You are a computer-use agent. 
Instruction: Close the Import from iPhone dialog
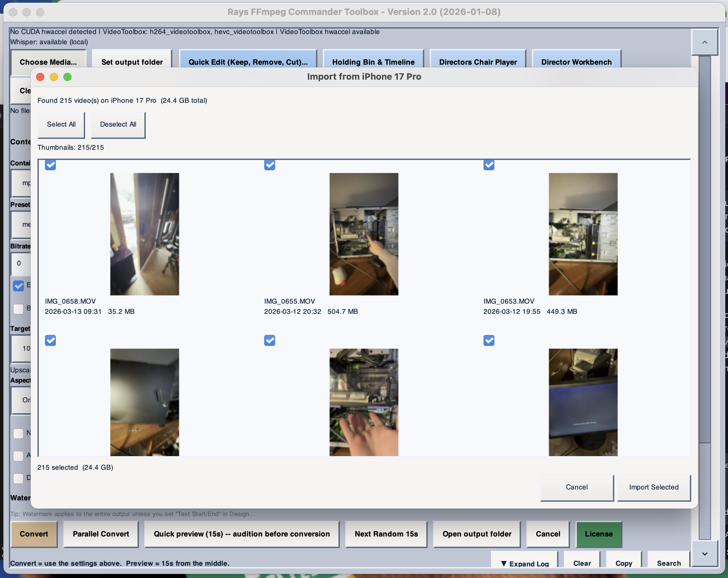[40, 77]
